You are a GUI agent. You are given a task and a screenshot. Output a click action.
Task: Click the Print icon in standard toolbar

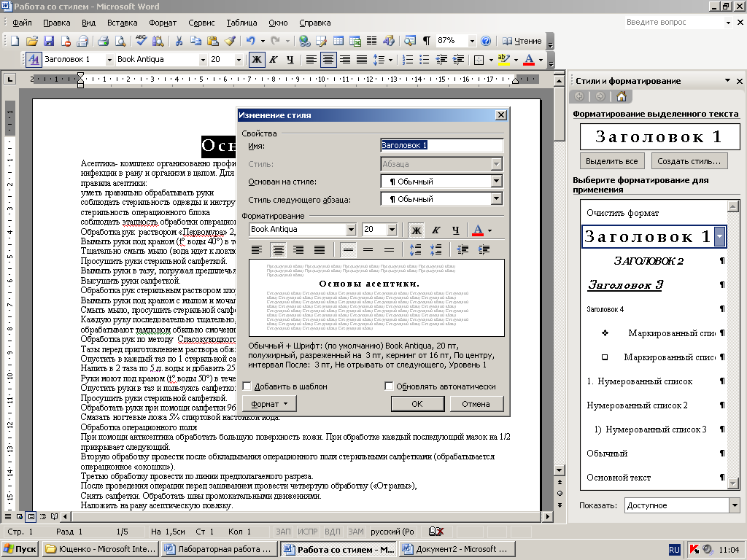tap(103, 41)
